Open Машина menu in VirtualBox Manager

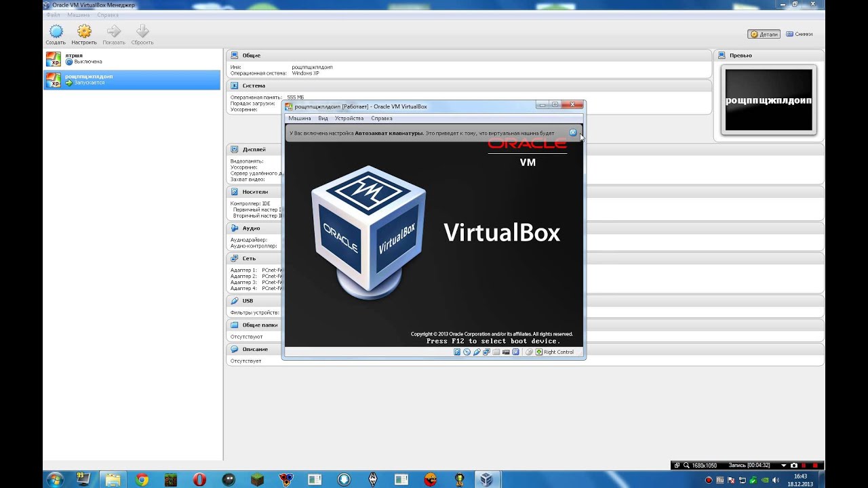(x=78, y=14)
